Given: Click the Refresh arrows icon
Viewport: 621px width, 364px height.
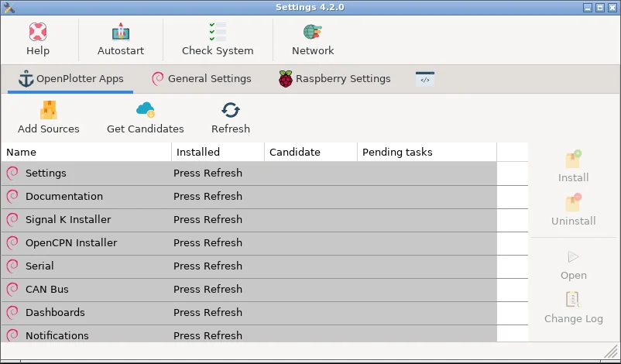Looking at the screenshot, I should (231, 110).
